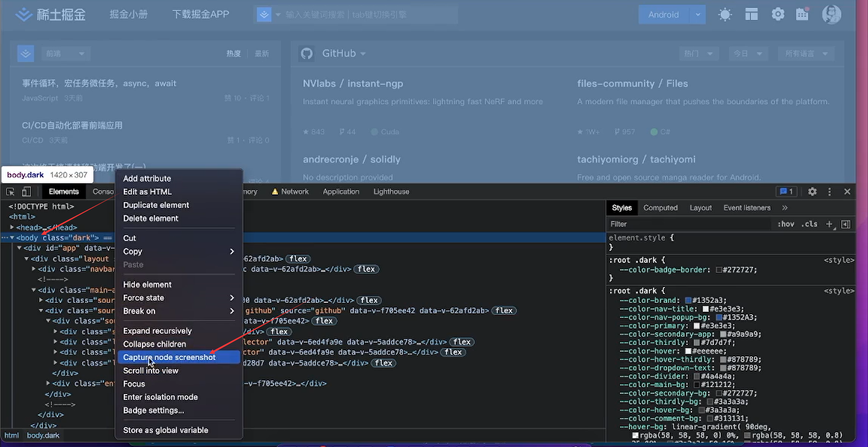
Task: Click the Styles Filter input field
Action: (x=689, y=224)
